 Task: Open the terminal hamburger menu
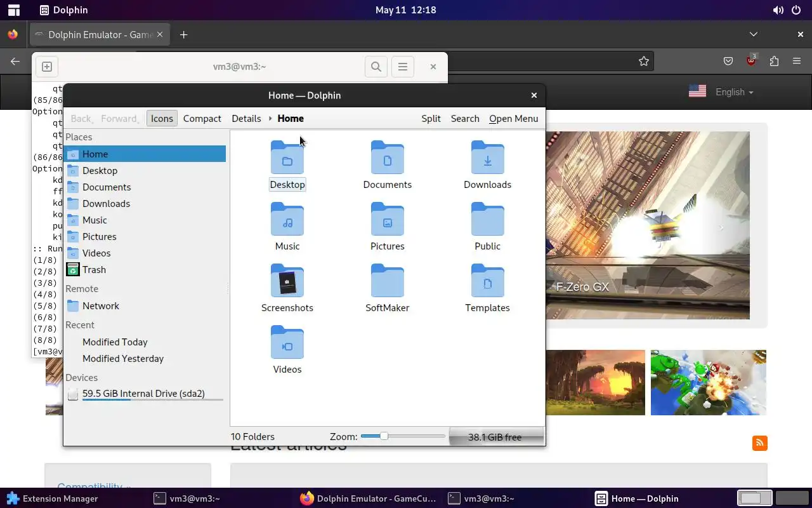tap(403, 66)
